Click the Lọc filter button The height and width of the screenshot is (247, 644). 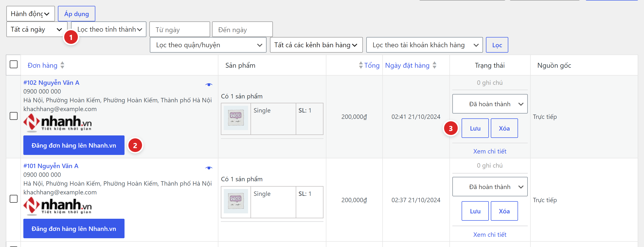(x=497, y=45)
